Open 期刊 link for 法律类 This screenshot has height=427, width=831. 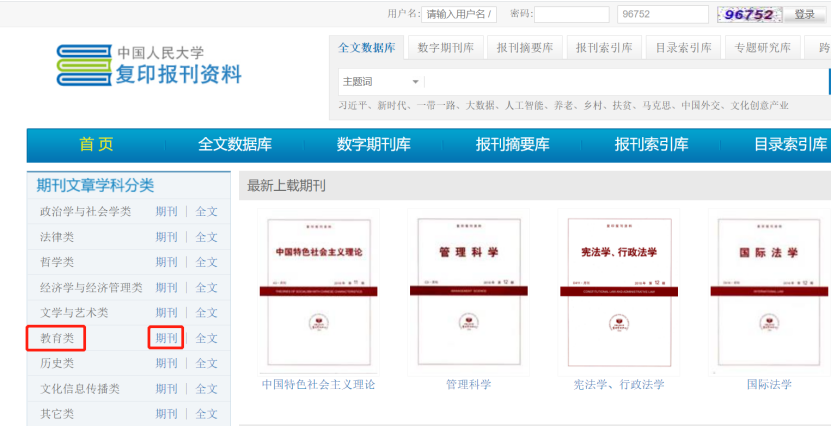[x=166, y=237]
